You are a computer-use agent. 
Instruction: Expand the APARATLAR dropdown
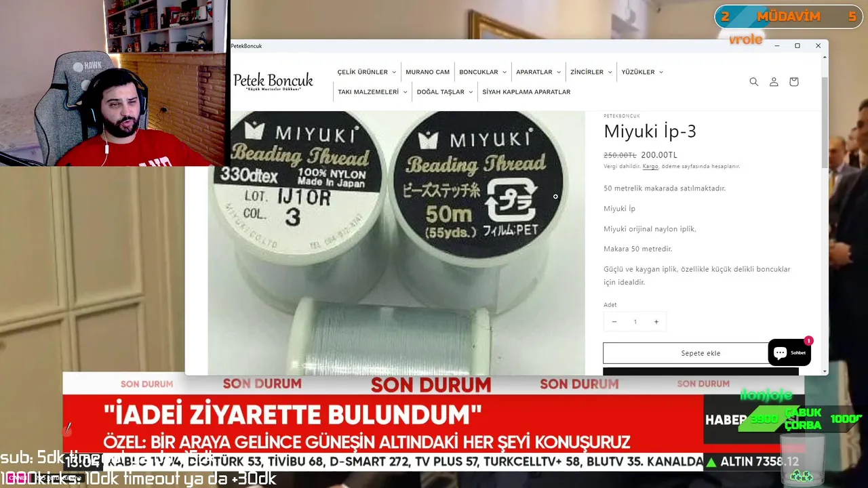pyautogui.click(x=538, y=72)
